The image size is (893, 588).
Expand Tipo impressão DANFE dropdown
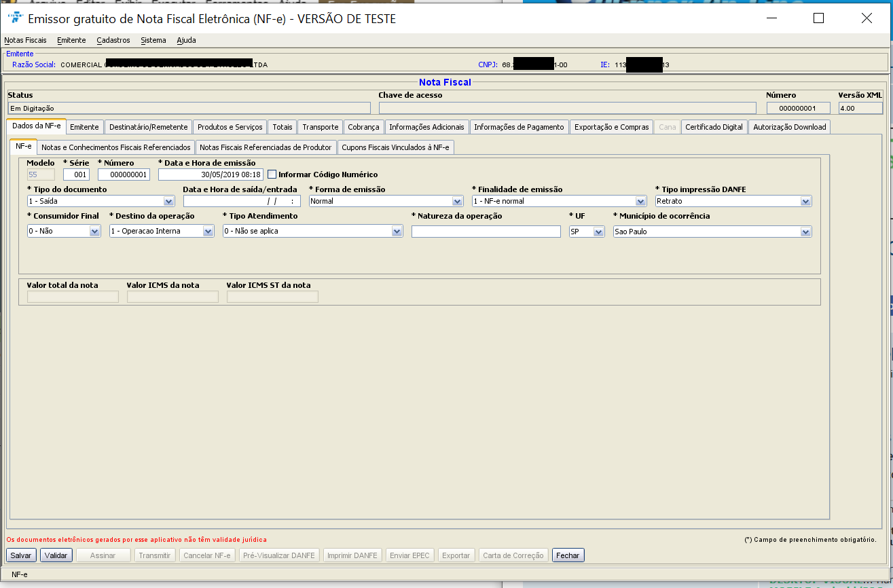(x=805, y=202)
